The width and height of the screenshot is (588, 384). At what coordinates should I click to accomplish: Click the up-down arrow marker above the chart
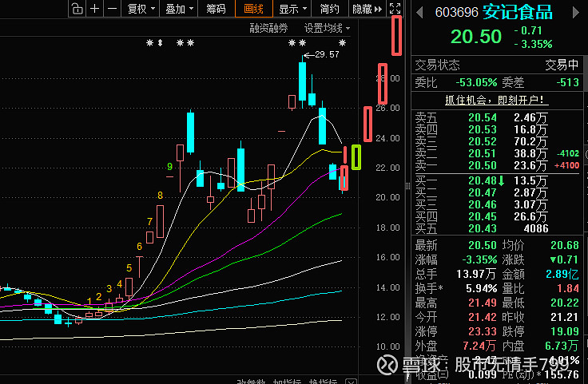coord(160,42)
